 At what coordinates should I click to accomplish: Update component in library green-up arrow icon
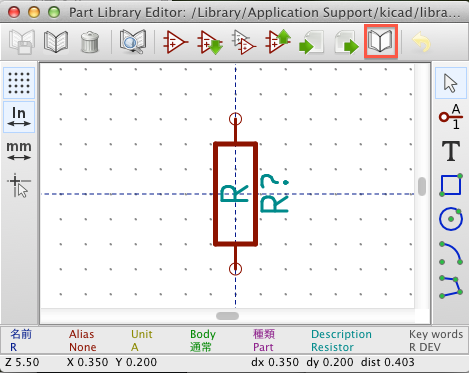point(278,42)
